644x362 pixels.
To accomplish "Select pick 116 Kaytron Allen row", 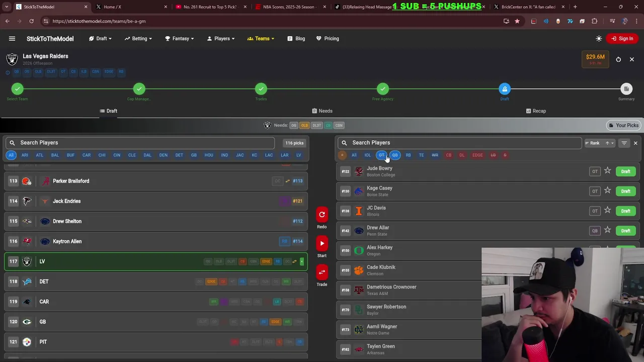I will [156, 241].
